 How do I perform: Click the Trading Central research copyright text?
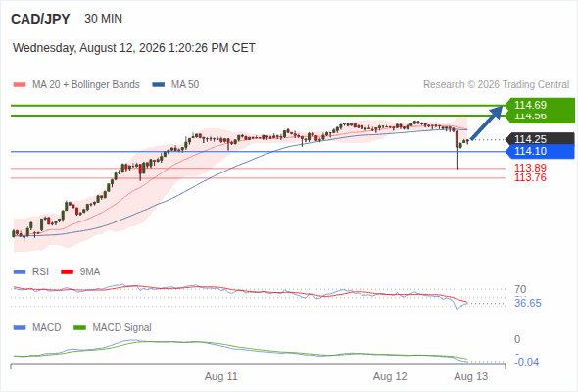pyautogui.click(x=496, y=85)
